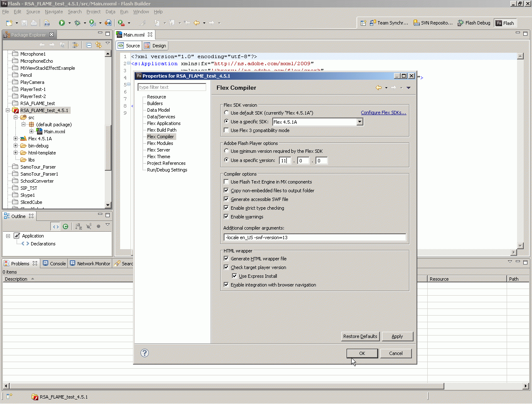Click the New file toolbar icon
532x404 pixels.
coord(9,23)
